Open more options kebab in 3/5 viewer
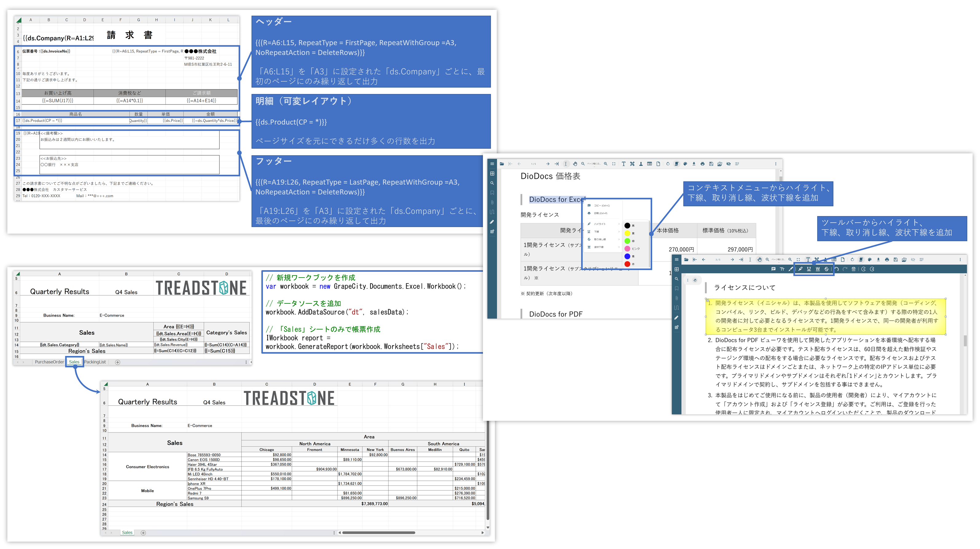Image resolution: width=980 pixels, height=549 pixels. [960, 260]
